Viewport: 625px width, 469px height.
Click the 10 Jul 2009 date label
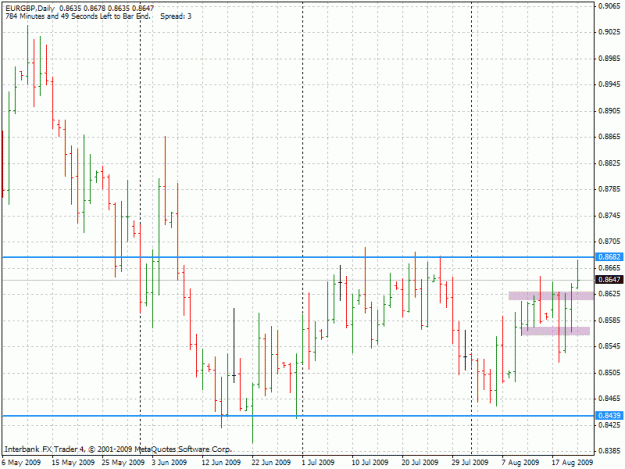370,463
